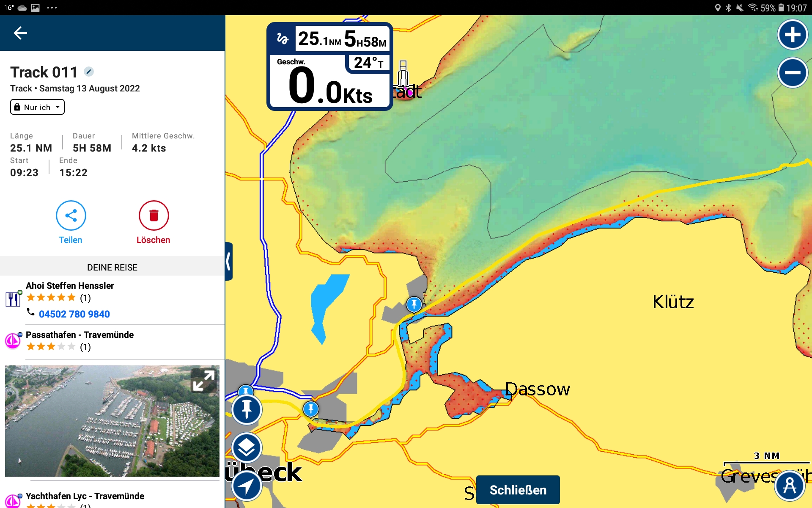Center map on current location arrow
This screenshot has width=812, height=508.
coord(247,486)
